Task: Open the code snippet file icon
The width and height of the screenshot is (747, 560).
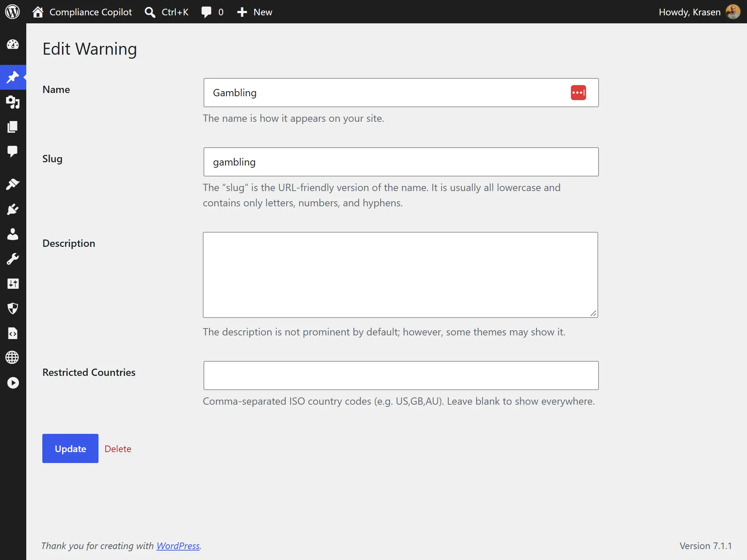Action: [13, 333]
